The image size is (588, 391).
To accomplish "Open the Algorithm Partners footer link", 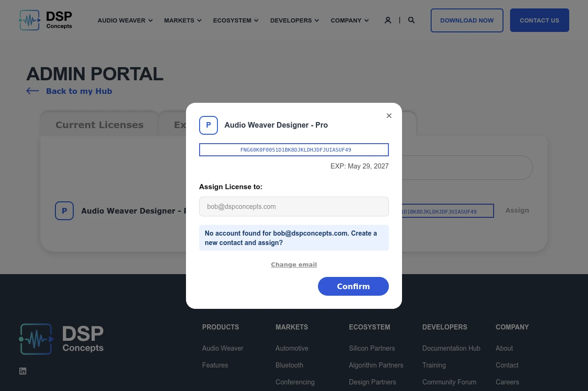I will (x=376, y=365).
